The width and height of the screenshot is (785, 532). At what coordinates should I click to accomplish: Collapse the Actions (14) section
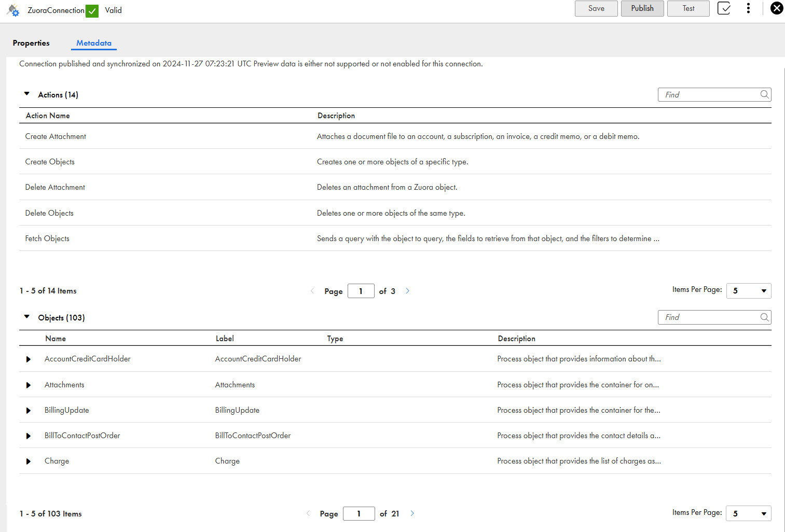pyautogui.click(x=27, y=94)
